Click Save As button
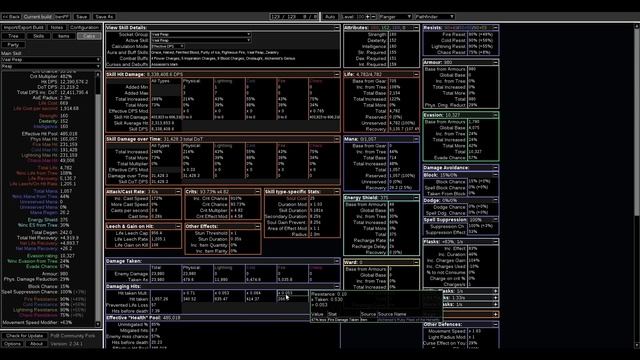Screen dimensions: 640x360 [104, 17]
